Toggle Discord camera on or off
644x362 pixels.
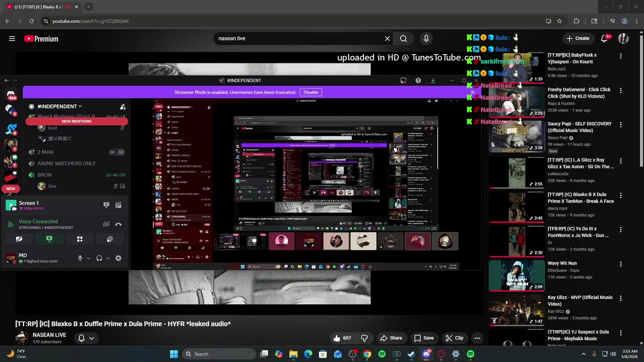coord(19,239)
